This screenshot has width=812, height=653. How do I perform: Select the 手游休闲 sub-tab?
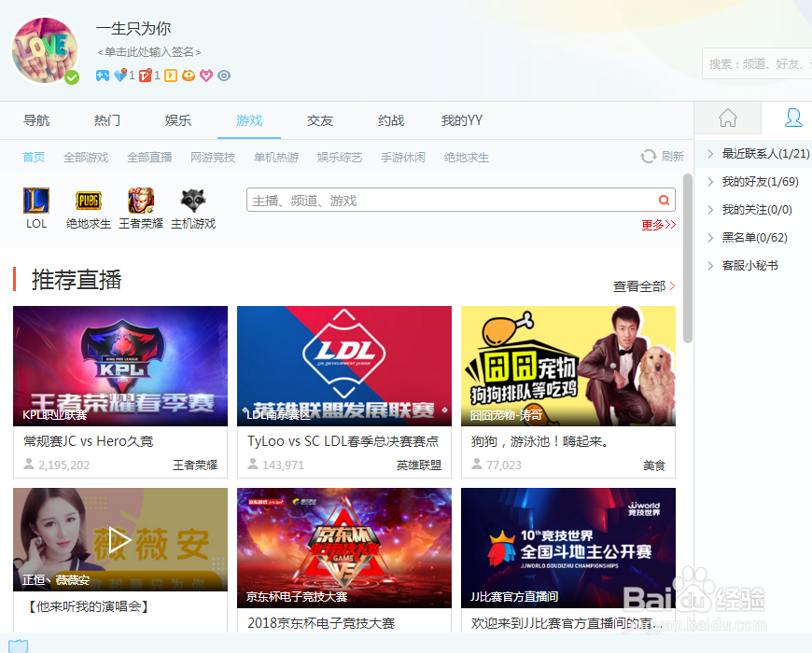(x=403, y=158)
